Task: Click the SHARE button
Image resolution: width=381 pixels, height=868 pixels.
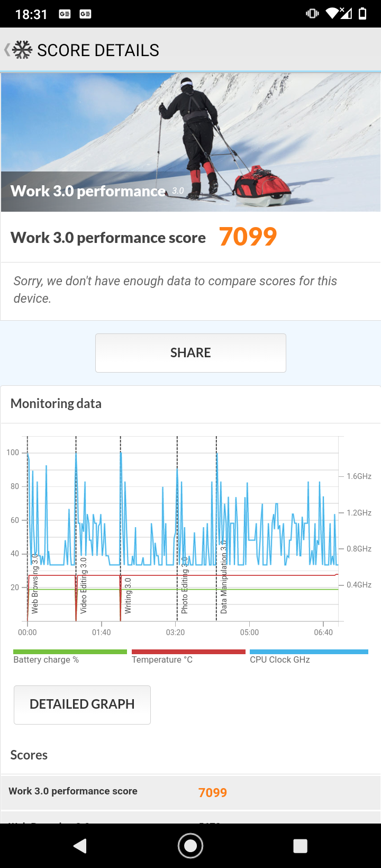Action: [x=190, y=352]
